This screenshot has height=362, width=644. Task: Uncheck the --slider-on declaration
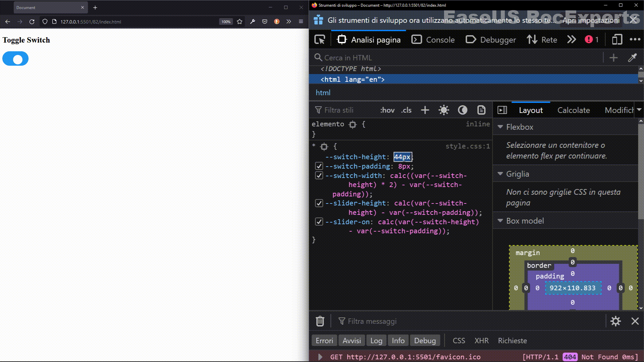(x=319, y=222)
